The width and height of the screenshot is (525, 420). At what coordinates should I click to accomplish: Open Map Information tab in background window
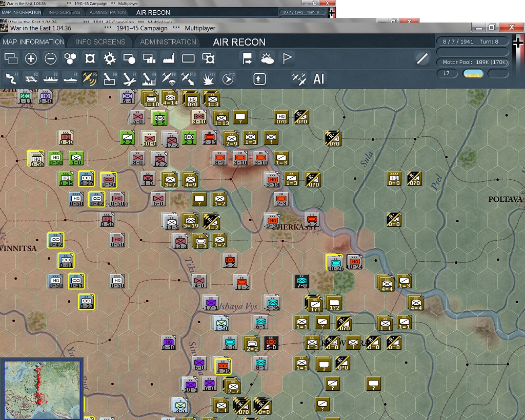click(22, 12)
